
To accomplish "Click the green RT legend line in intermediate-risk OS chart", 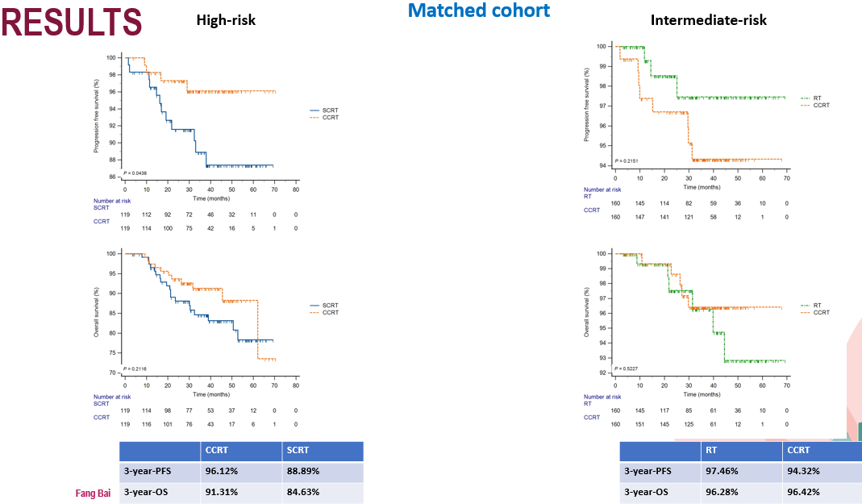I will [805, 306].
